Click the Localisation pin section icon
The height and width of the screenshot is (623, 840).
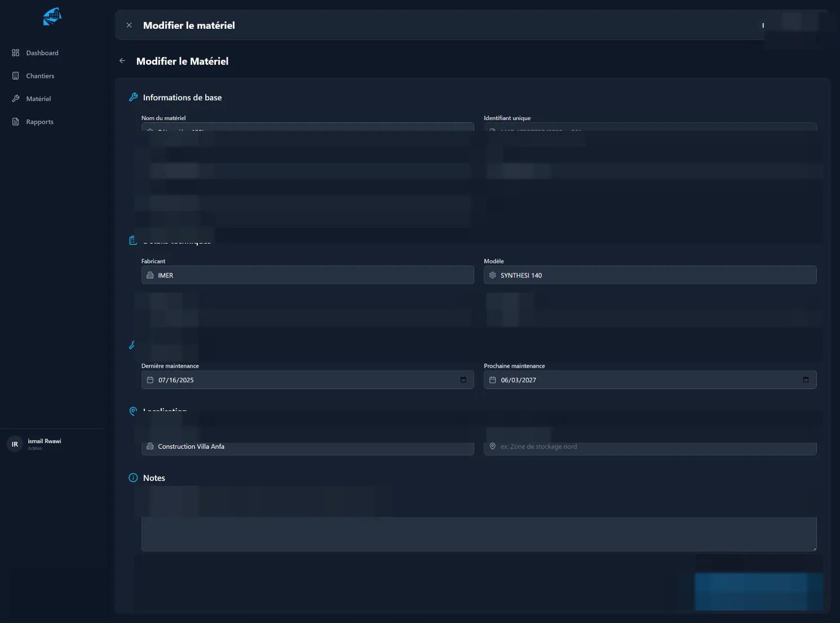133,411
